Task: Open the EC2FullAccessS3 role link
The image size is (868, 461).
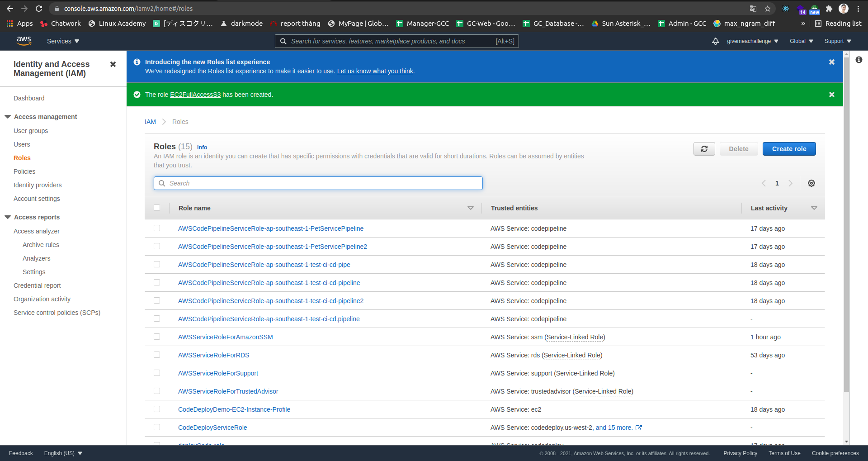Action: [195, 95]
